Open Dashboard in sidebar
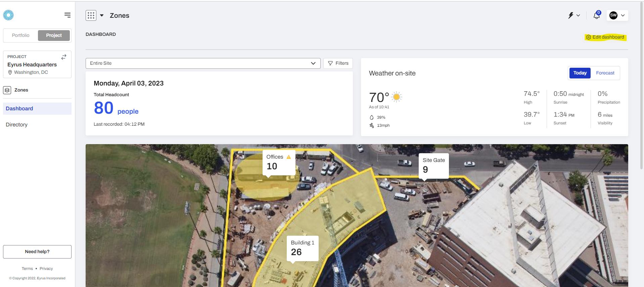The height and width of the screenshot is (287, 644). (37, 109)
